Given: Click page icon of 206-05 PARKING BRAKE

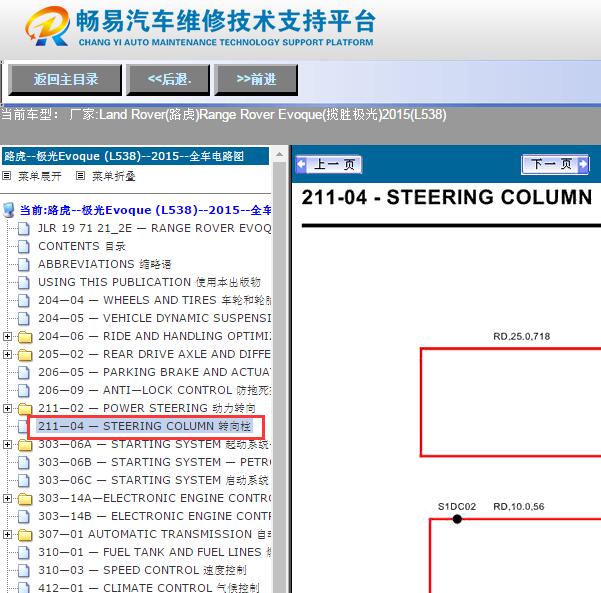Looking at the screenshot, I should (x=24, y=373).
